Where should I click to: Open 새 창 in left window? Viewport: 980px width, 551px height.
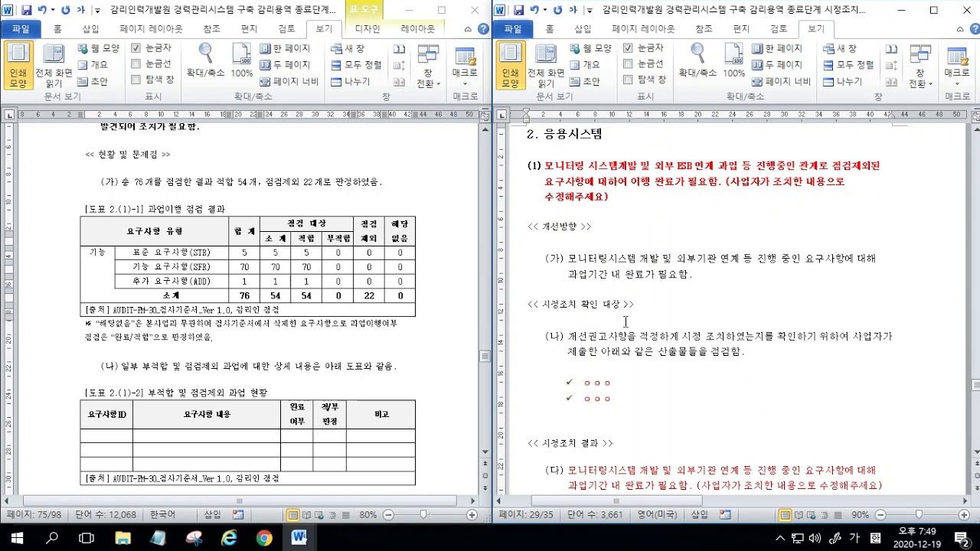[x=348, y=48]
